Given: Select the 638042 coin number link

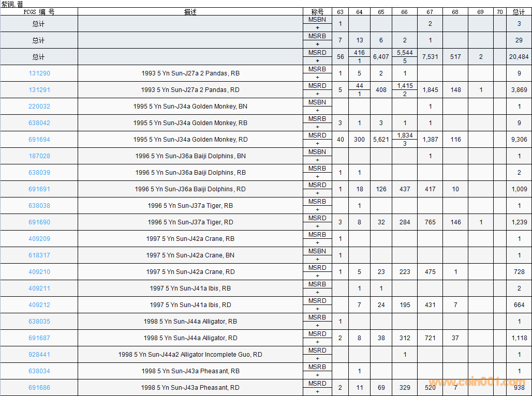Looking at the screenshot, I should click(x=39, y=123).
